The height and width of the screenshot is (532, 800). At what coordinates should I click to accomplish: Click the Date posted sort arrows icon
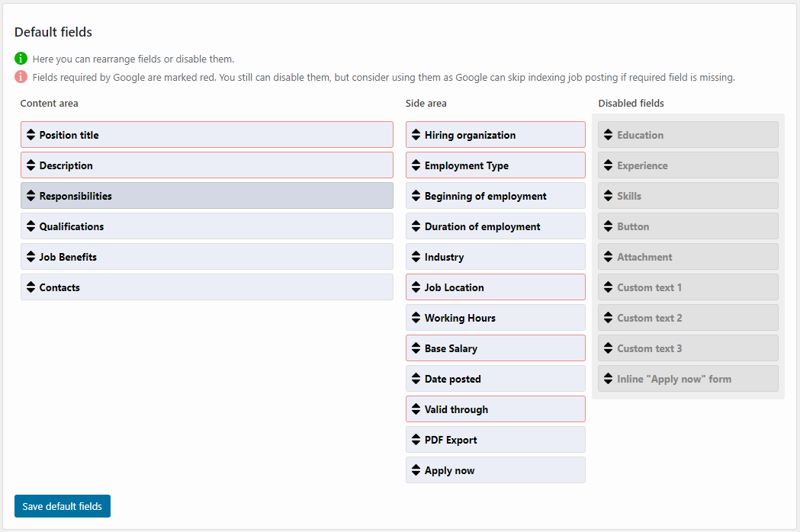tap(416, 379)
